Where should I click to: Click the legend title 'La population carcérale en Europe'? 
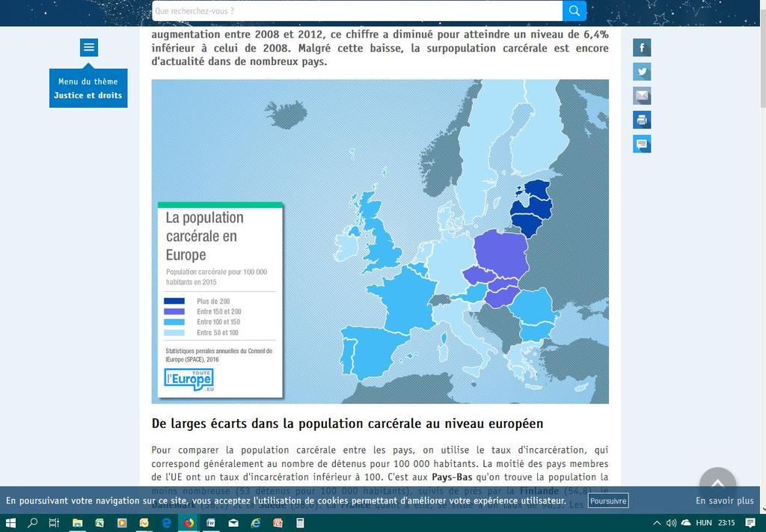(x=205, y=236)
